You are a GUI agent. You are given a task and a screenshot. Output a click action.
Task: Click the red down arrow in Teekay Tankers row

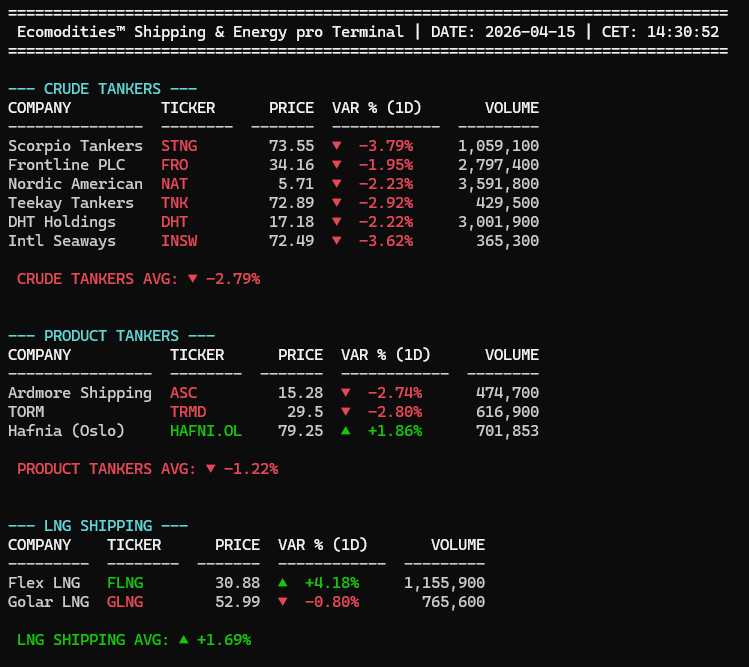pos(337,203)
